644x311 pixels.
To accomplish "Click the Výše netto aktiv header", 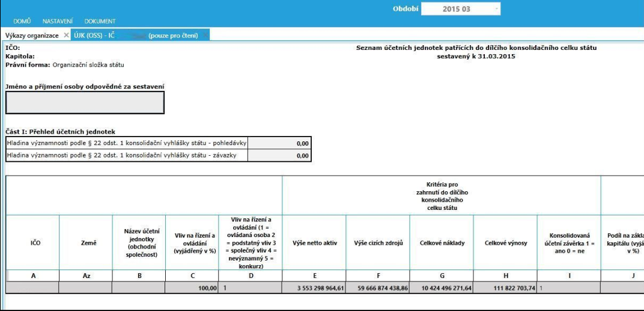I will point(314,242).
